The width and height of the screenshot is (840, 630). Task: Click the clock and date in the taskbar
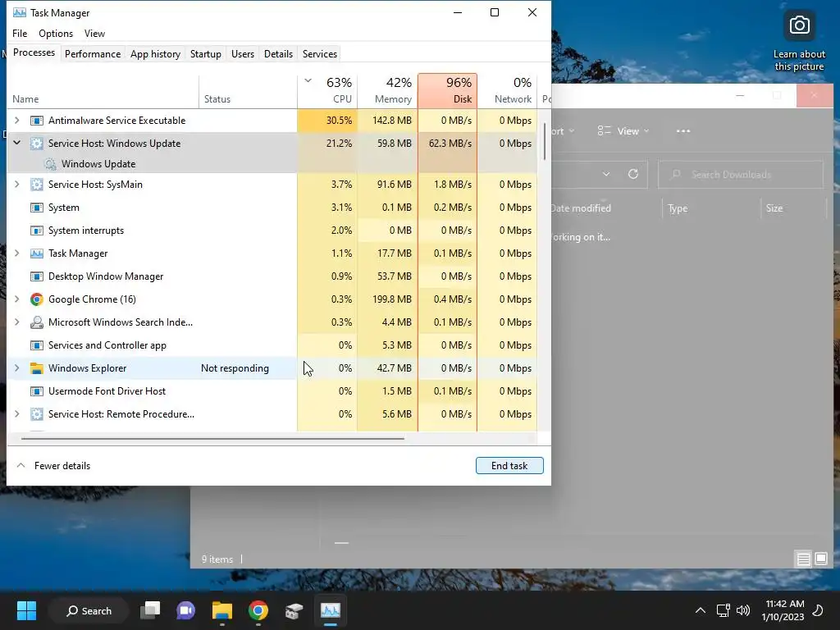click(x=783, y=610)
